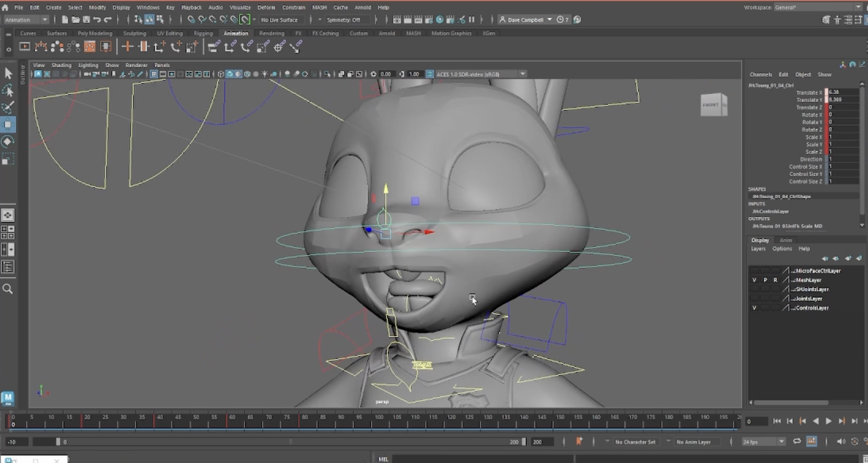Screen dimensions: 868x463
Task: Select the Move tool in toolbox
Action: [8, 124]
